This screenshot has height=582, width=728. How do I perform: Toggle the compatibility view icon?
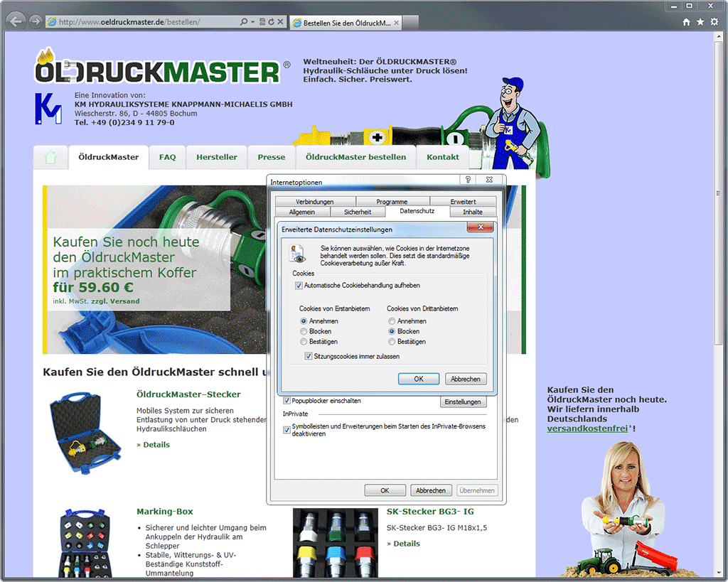262,22
